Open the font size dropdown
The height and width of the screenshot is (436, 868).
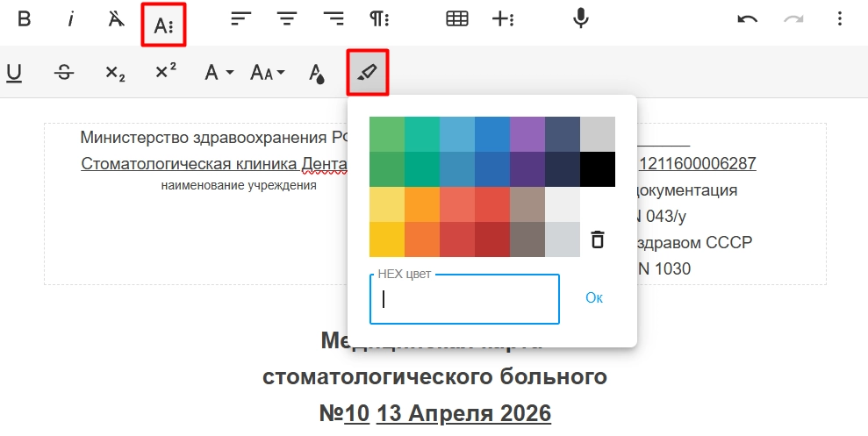pyautogui.click(x=268, y=73)
